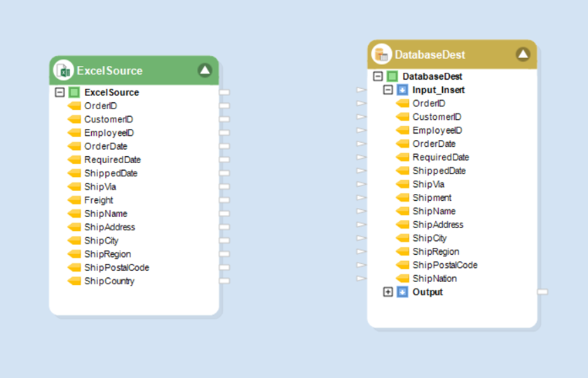588x378 pixels.
Task: Collapse the ExcelSource object with arrow button
Action: point(205,70)
